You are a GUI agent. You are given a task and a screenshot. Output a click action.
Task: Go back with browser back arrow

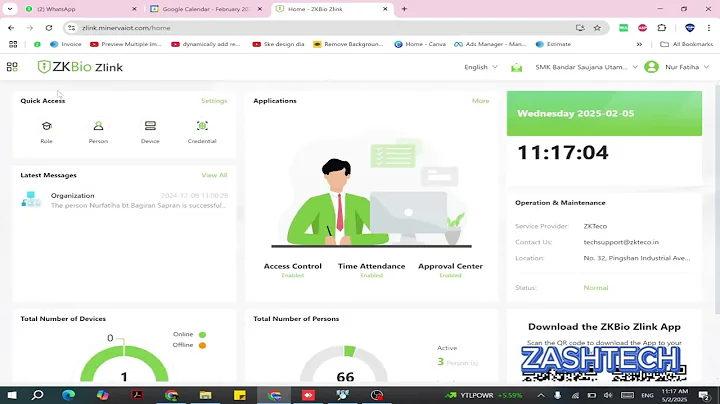point(11,28)
